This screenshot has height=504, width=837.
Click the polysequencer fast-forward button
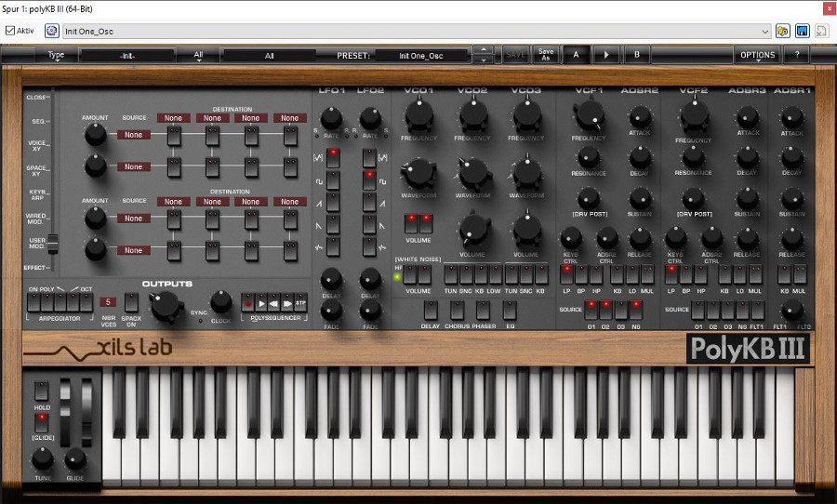pyautogui.click(x=287, y=303)
